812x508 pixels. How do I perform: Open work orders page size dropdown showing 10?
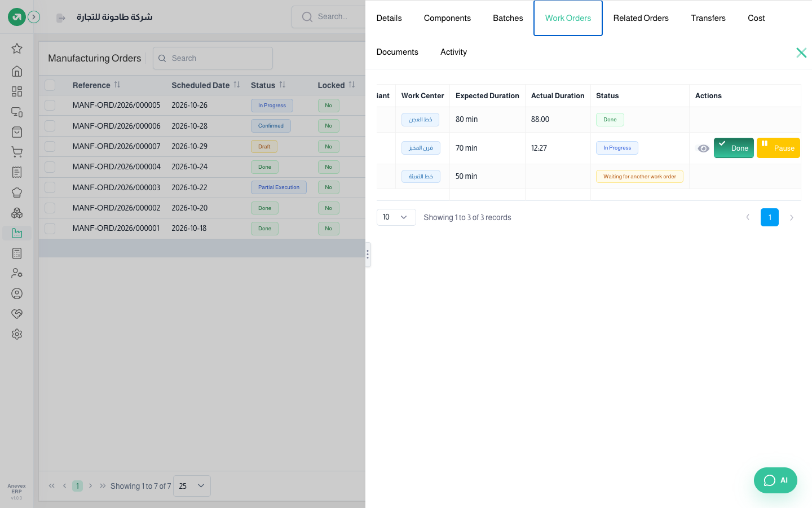[x=396, y=217]
